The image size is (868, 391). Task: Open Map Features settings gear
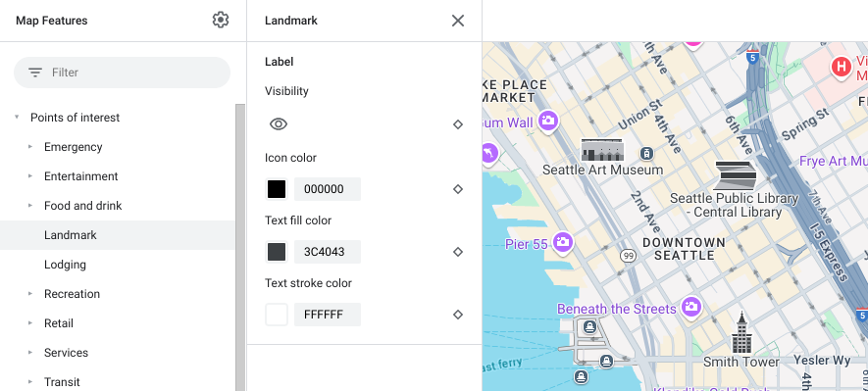pyautogui.click(x=221, y=20)
